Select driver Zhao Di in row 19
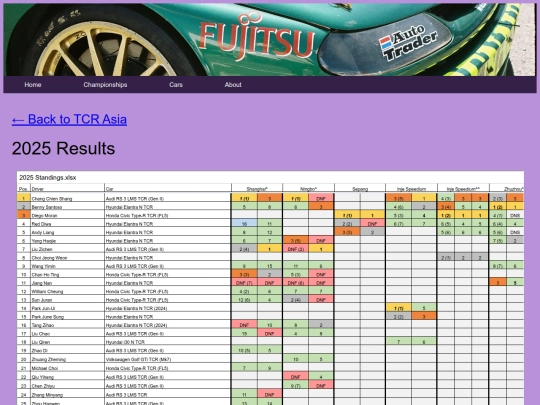 click(39, 351)
